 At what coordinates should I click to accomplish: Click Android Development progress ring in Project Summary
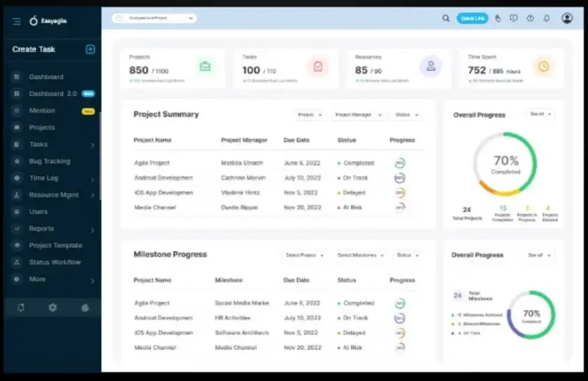pyautogui.click(x=400, y=178)
